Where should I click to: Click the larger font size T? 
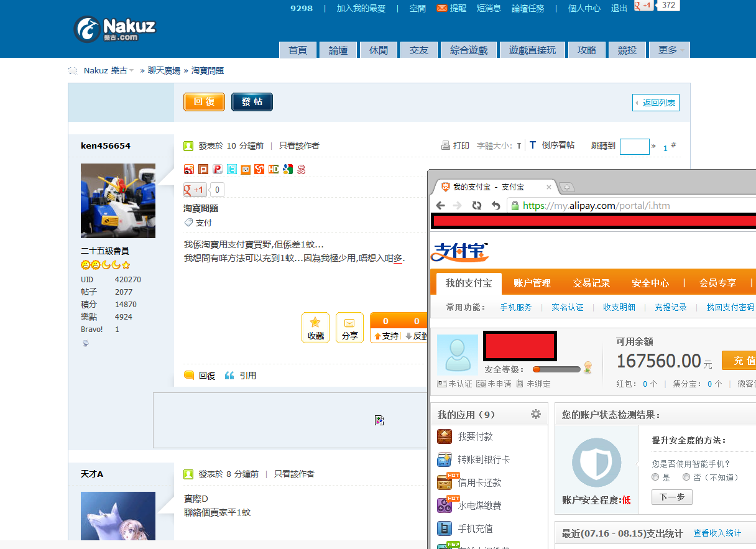533,145
